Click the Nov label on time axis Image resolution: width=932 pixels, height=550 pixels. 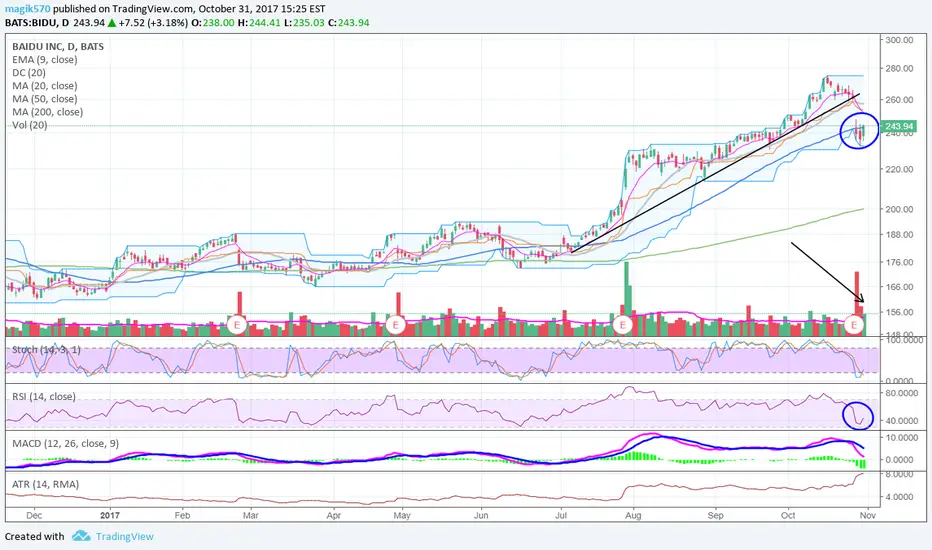(868, 515)
